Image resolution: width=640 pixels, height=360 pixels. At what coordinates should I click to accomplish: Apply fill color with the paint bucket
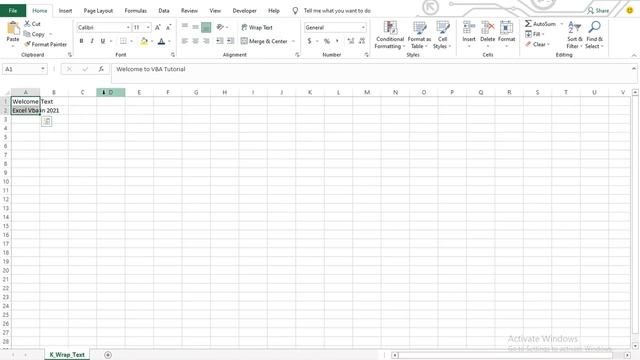click(x=144, y=41)
